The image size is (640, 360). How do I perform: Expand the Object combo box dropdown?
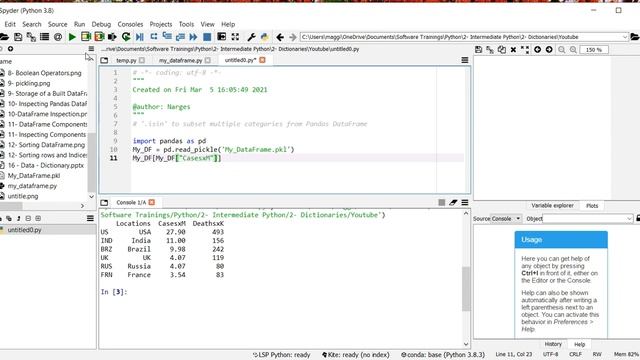pos(629,219)
